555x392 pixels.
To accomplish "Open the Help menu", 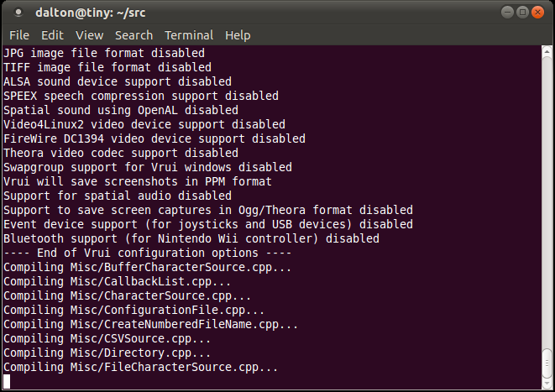I will click(x=238, y=35).
